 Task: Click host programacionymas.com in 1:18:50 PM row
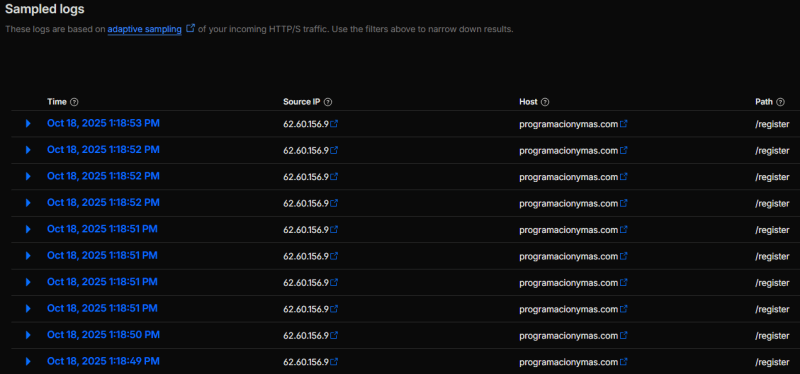[x=569, y=336]
